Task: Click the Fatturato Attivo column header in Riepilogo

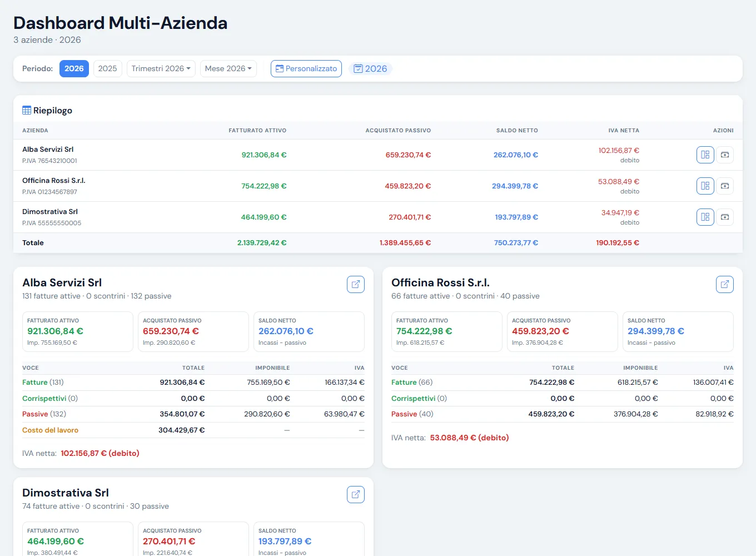Action: (x=257, y=131)
